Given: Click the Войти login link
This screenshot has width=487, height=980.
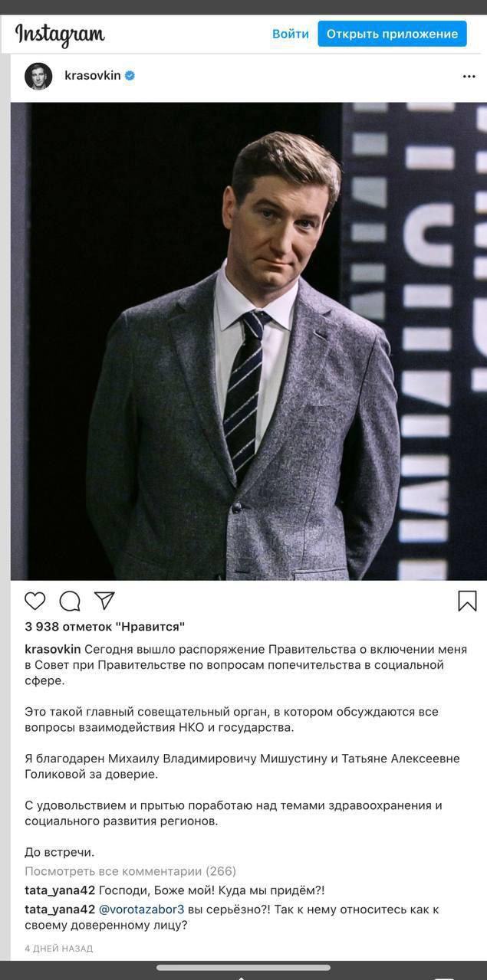Looking at the screenshot, I should (291, 34).
